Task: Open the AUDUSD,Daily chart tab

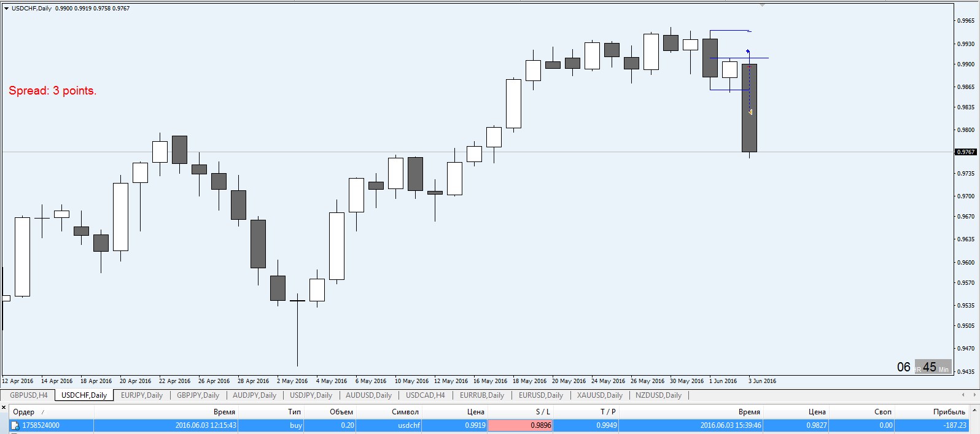Action: point(368,395)
